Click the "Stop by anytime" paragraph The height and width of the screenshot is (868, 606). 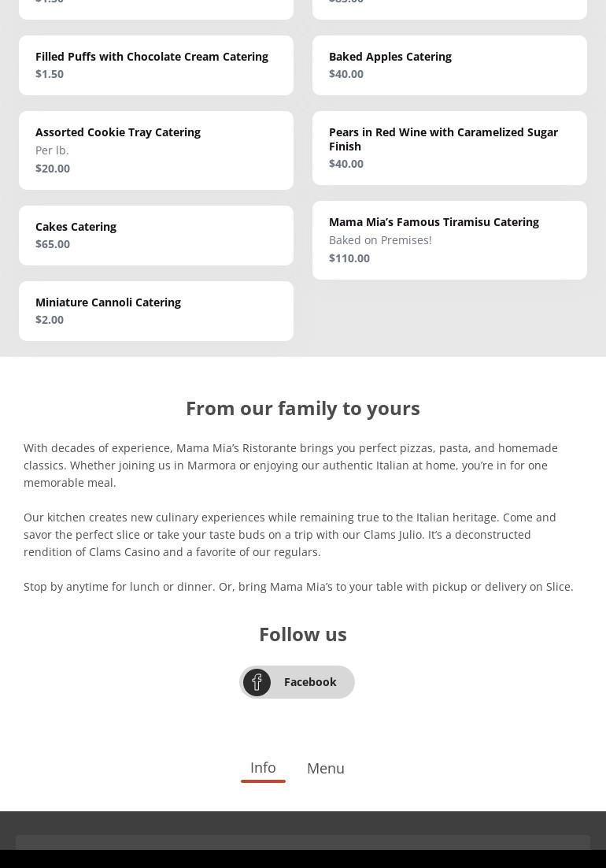[298, 587]
